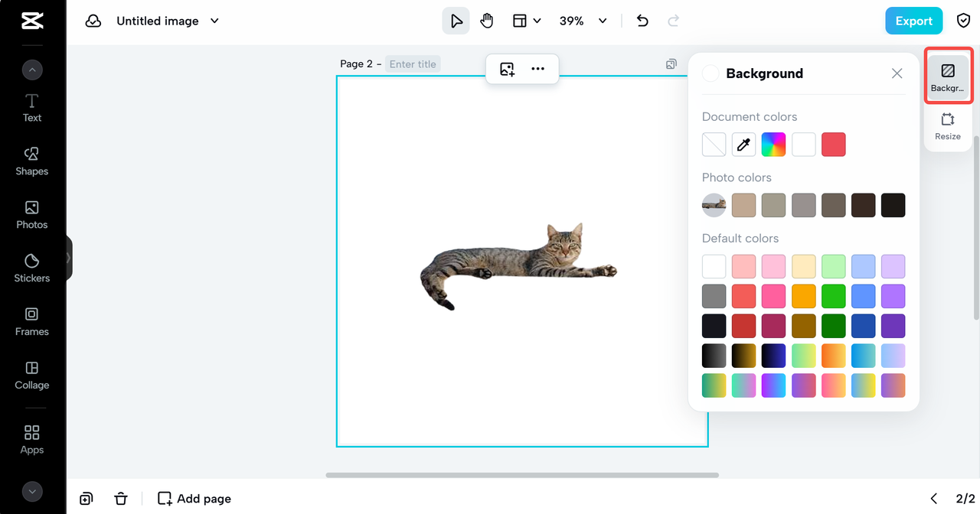Image resolution: width=980 pixels, height=514 pixels.
Task: Select the default gray swatch
Action: 714,296
